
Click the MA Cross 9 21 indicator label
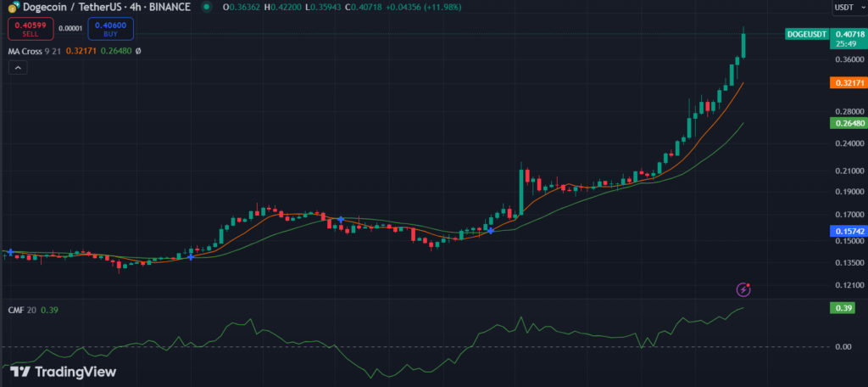(34, 51)
